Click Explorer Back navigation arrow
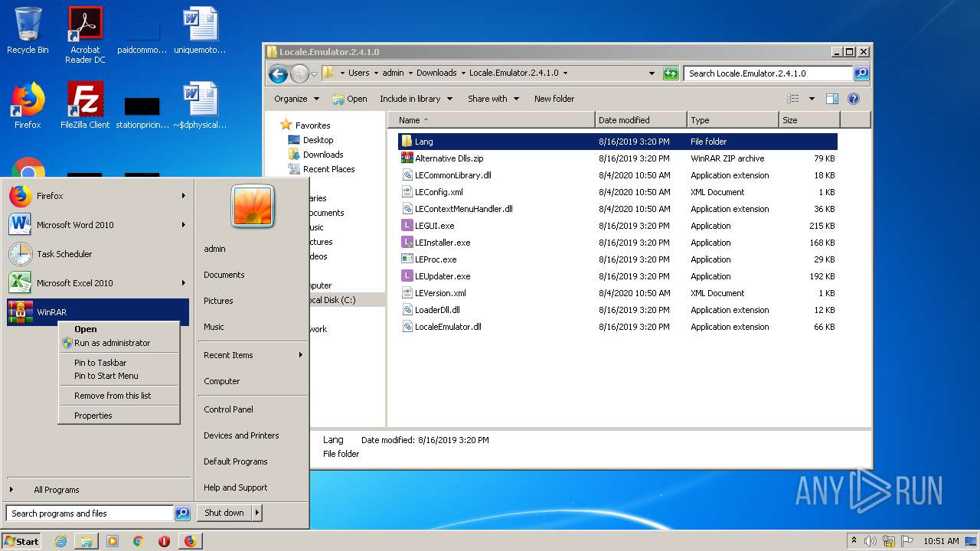980x551 pixels. pyautogui.click(x=278, y=73)
